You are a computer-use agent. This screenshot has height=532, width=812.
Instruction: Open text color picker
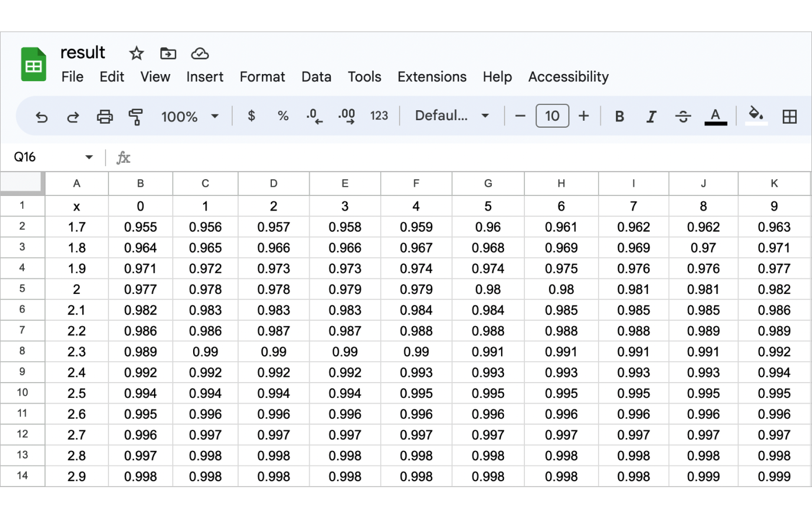[x=716, y=117]
